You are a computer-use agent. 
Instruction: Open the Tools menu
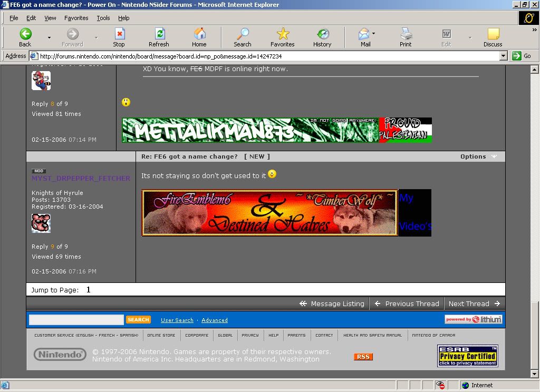pyautogui.click(x=103, y=18)
